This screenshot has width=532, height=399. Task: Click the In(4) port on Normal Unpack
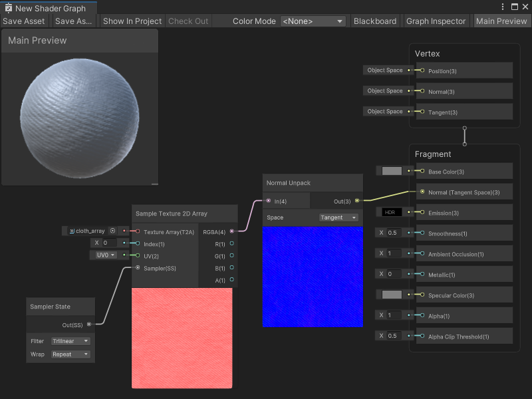268,199
